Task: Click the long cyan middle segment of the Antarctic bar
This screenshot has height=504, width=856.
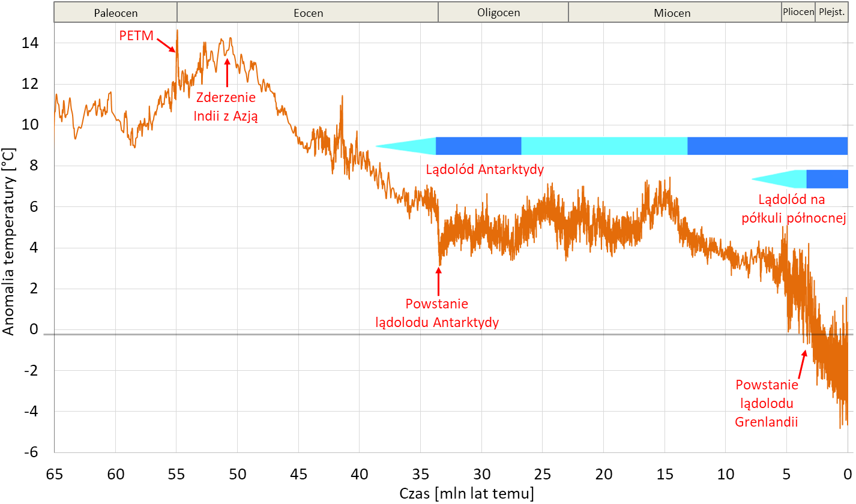Action: [604, 146]
